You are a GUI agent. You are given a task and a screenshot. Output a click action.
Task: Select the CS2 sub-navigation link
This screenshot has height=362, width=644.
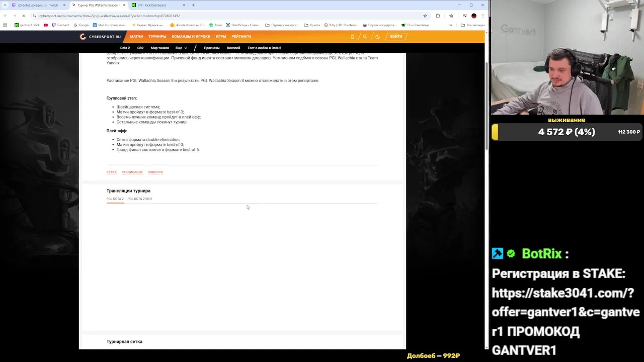pyautogui.click(x=140, y=48)
